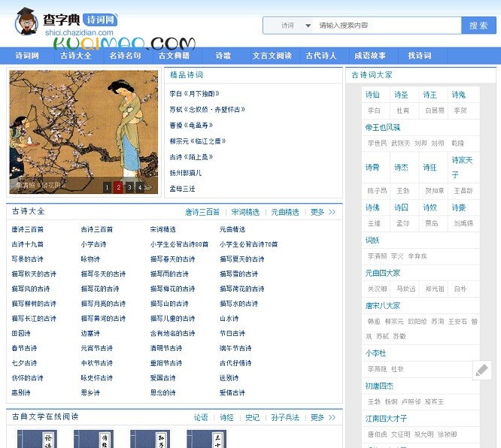Open 小学生必背古诗80首 link
This screenshot has height=448, width=501.
tap(179, 244)
